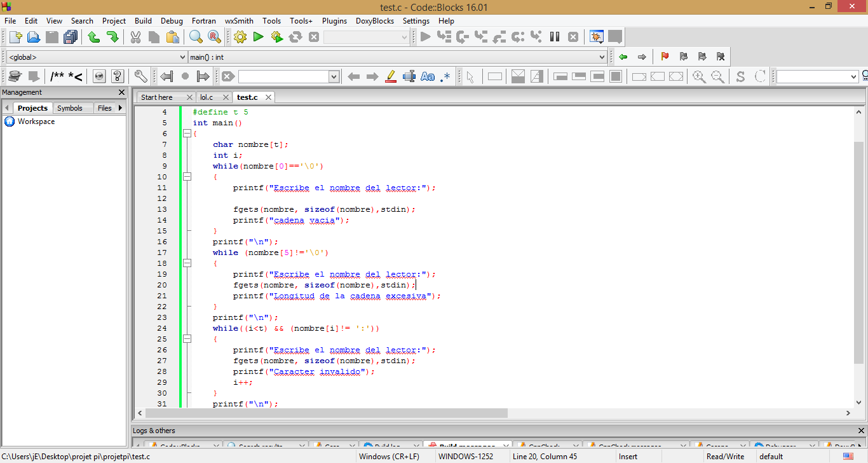Select the Workspace tree item
Screen dimensions: 868x463
[36, 121]
